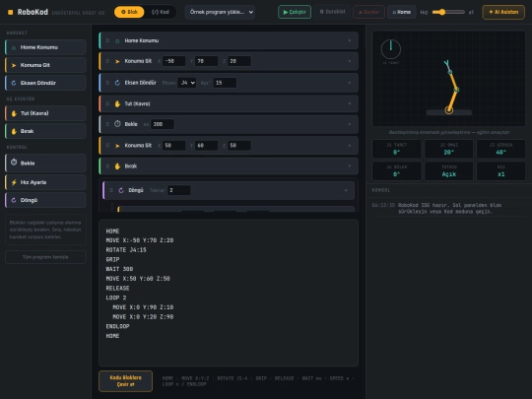The height and width of the screenshot is (399, 532).
Task: Click Tüm programı temizle button
Action: (45, 257)
